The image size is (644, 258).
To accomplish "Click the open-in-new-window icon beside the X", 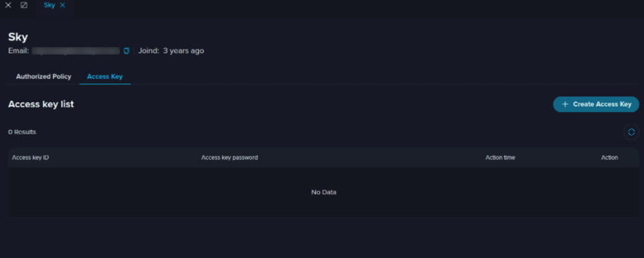I will coord(24,6).
